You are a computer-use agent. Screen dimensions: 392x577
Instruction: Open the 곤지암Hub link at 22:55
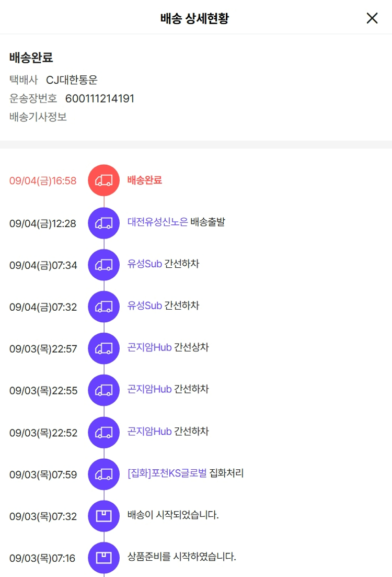(149, 389)
